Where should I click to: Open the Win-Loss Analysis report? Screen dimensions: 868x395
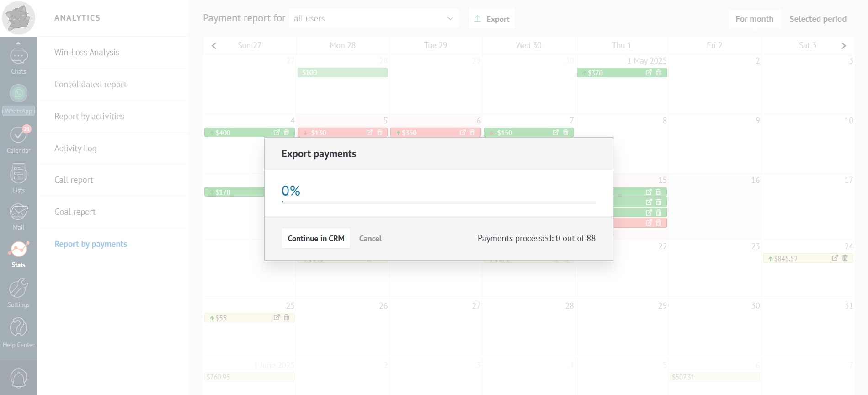[86, 53]
